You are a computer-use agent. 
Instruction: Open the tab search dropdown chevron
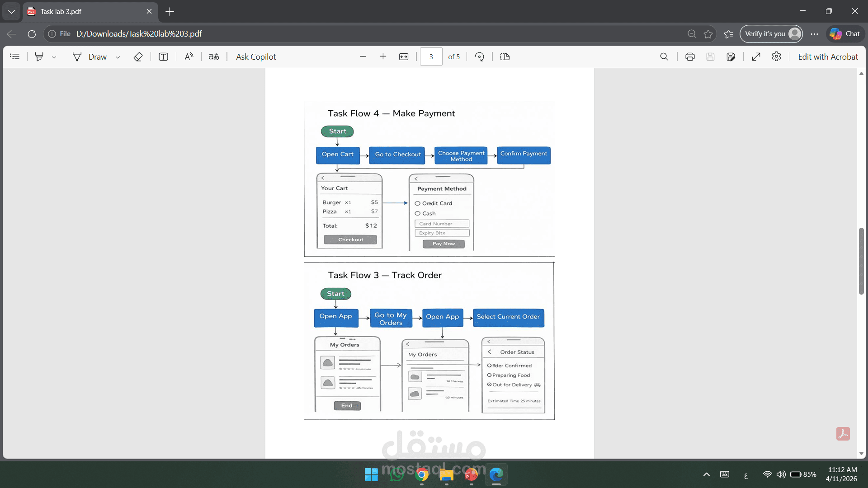11,11
